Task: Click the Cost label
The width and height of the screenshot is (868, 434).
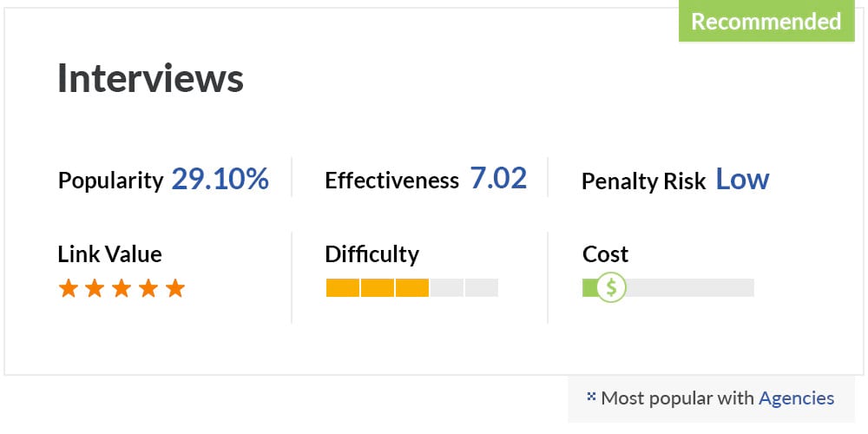Action: [605, 254]
